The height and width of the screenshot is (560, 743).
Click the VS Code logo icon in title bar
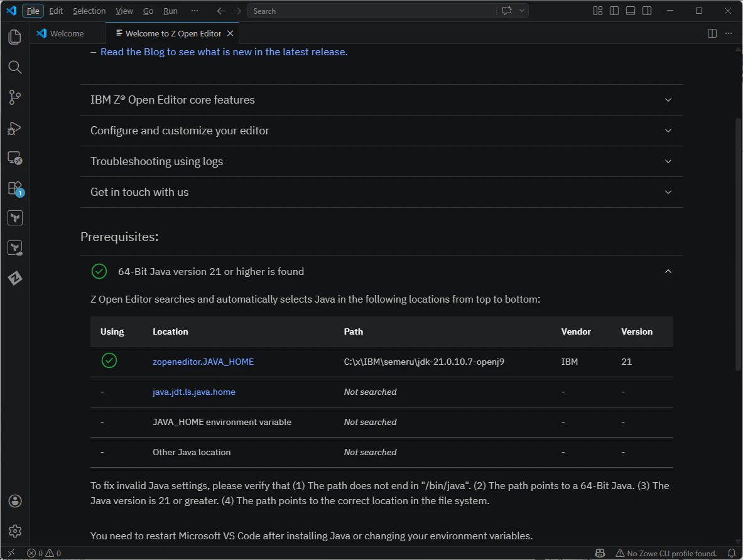click(11, 11)
